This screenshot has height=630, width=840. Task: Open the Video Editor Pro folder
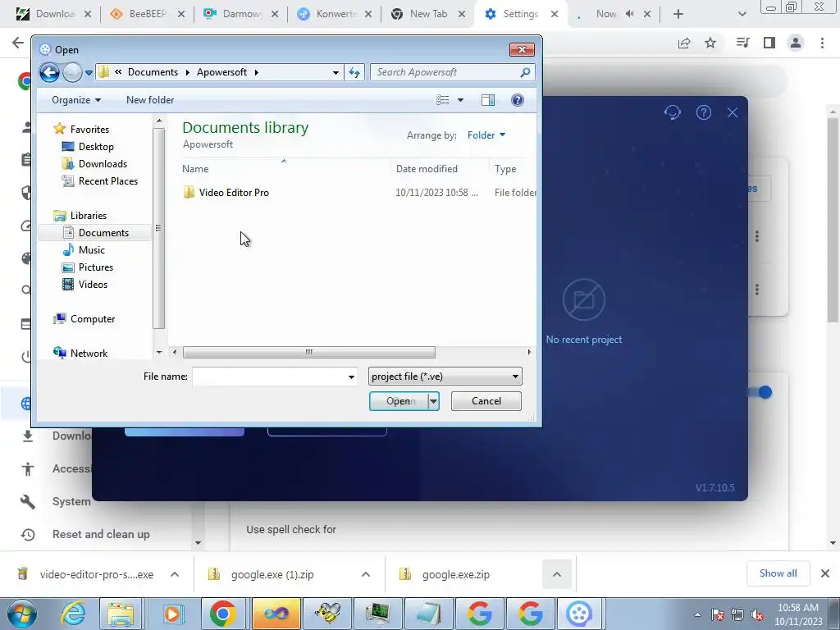(x=234, y=193)
